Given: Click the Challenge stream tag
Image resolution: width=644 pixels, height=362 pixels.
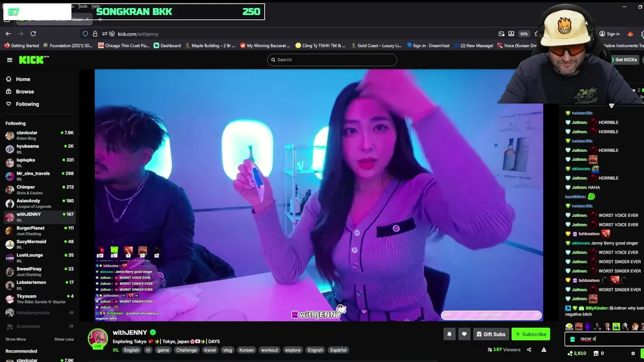Looking at the screenshot, I should point(187,350).
